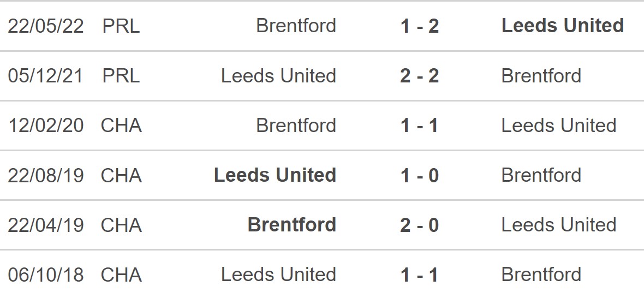The height and width of the screenshot is (298, 644).
Task: Select Leeds United home on 06/10/18
Action: 278,275
